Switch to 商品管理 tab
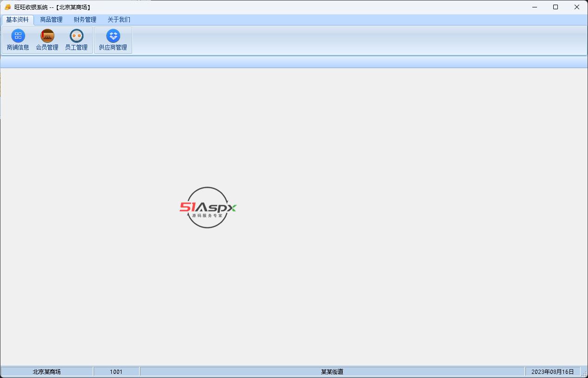 pyautogui.click(x=51, y=19)
